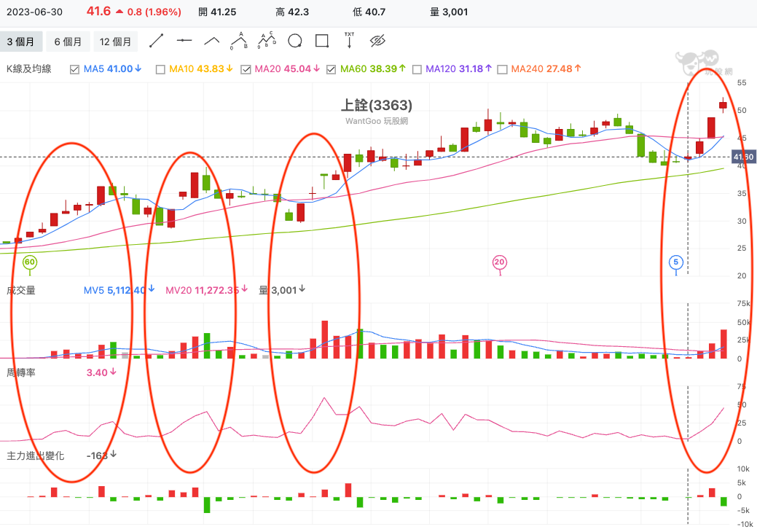This screenshot has height=532, width=757.
Task: Select the ABCD pattern drawing tool
Action: pyautogui.click(x=267, y=41)
